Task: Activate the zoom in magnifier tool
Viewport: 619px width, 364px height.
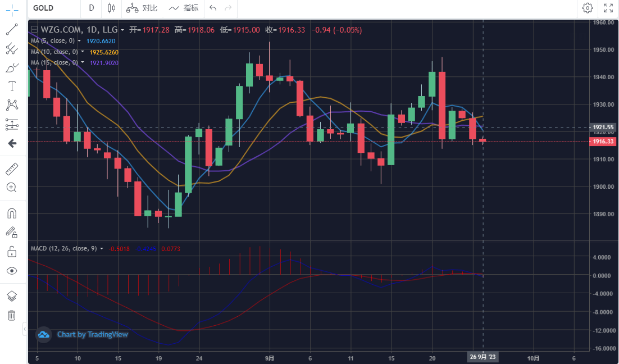Action: click(x=11, y=187)
